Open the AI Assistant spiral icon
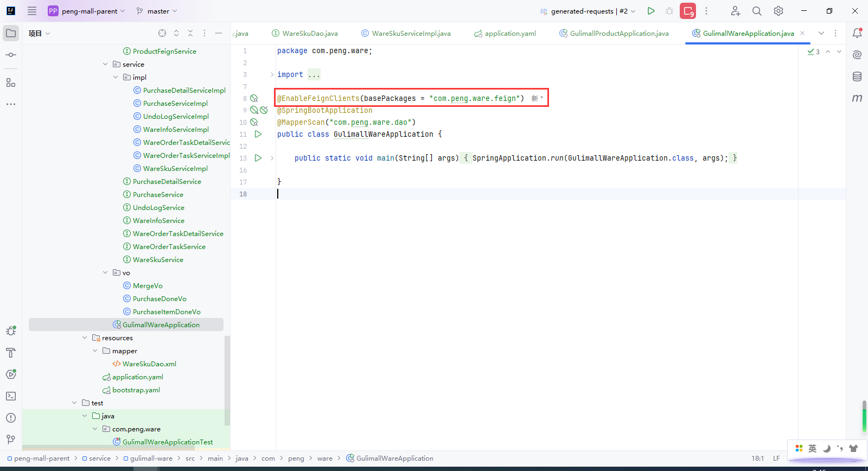 click(857, 55)
